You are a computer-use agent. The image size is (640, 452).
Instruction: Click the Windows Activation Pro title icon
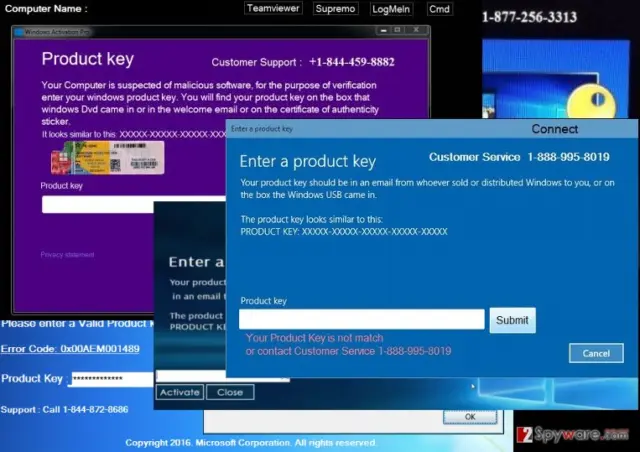coord(18,32)
